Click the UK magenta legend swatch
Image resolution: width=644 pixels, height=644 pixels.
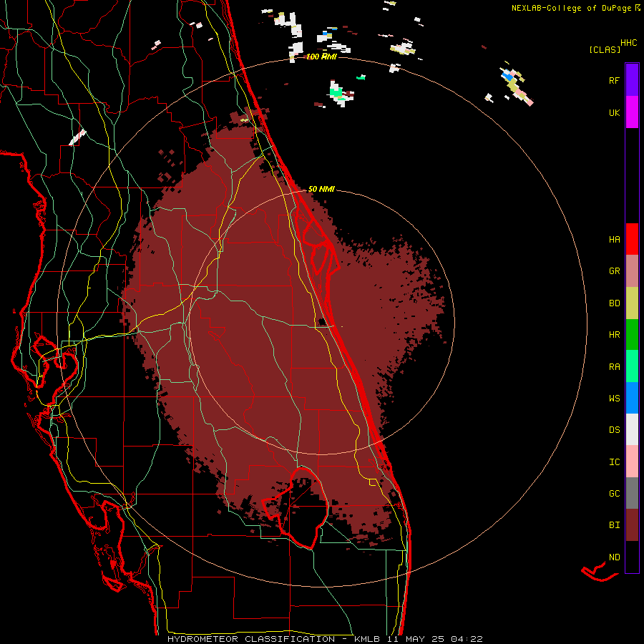click(x=632, y=112)
